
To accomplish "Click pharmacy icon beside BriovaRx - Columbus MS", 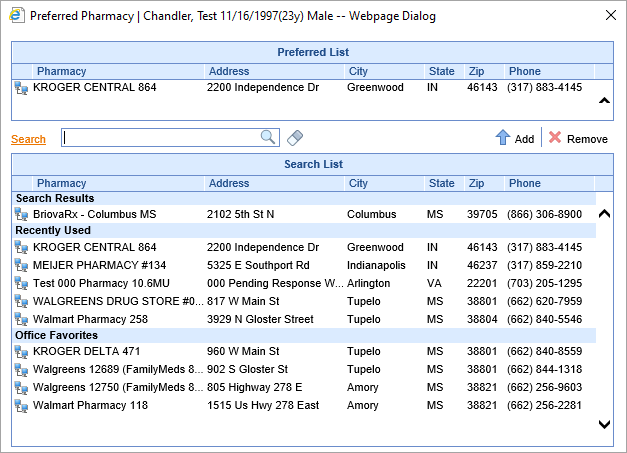I will coord(21,215).
